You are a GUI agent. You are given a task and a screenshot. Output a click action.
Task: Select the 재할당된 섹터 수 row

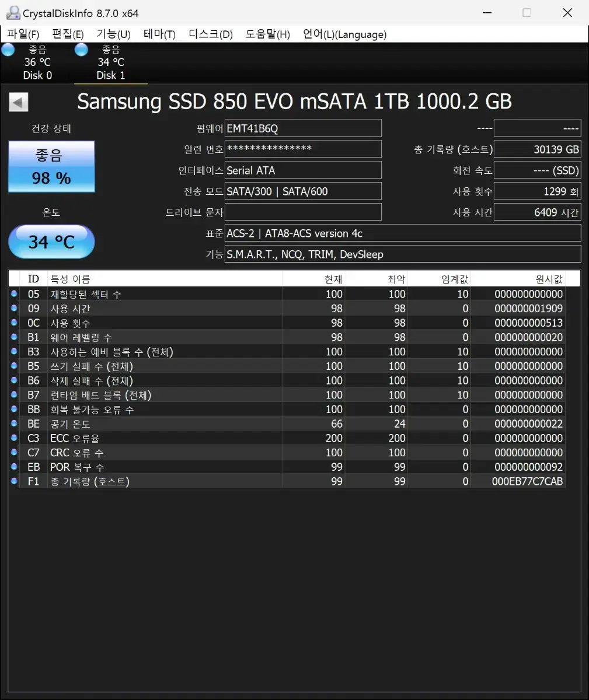287,294
